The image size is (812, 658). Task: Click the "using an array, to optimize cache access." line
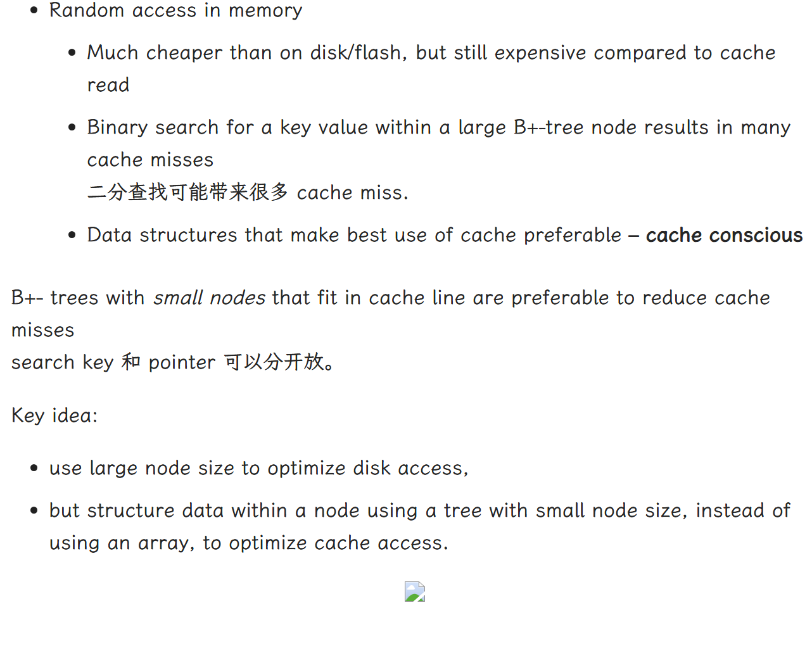249,543
